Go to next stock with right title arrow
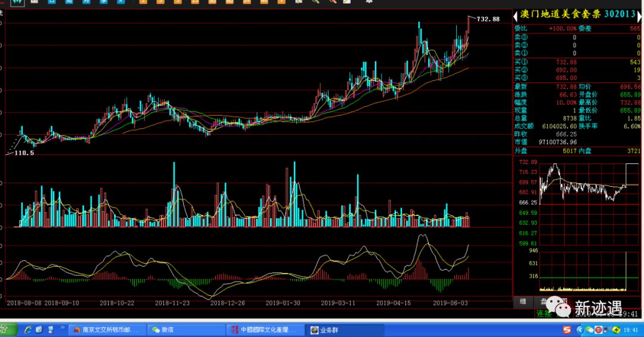644x337 pixels. click(x=639, y=17)
